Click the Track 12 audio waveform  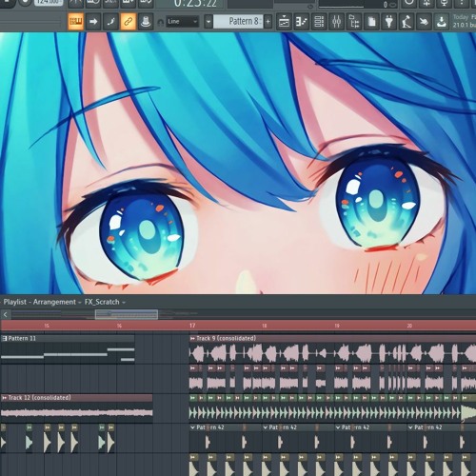pos(77,412)
